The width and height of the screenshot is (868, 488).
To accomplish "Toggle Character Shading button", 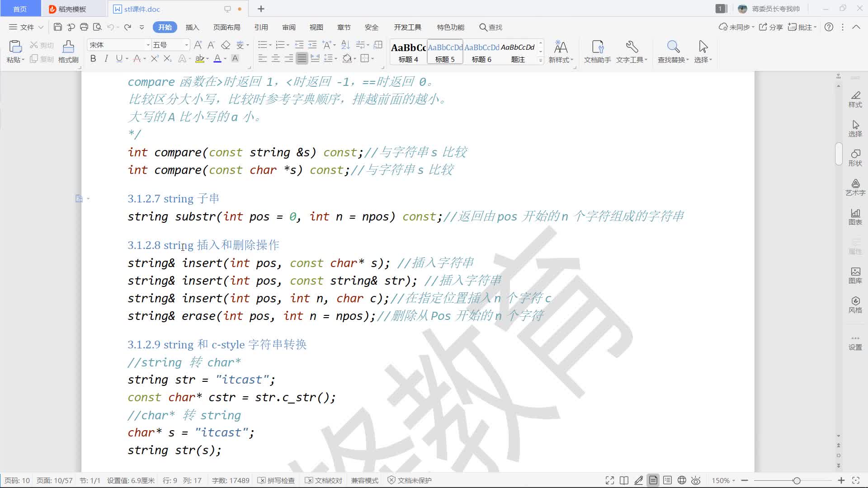I will 235,58.
